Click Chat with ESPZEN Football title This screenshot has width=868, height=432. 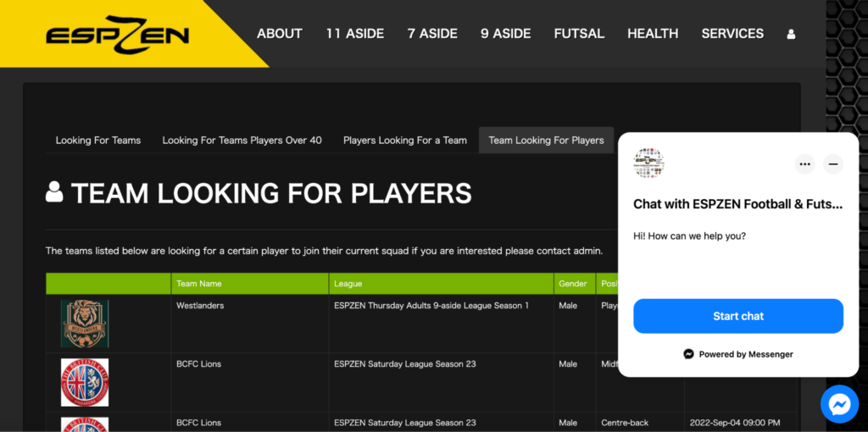738,205
